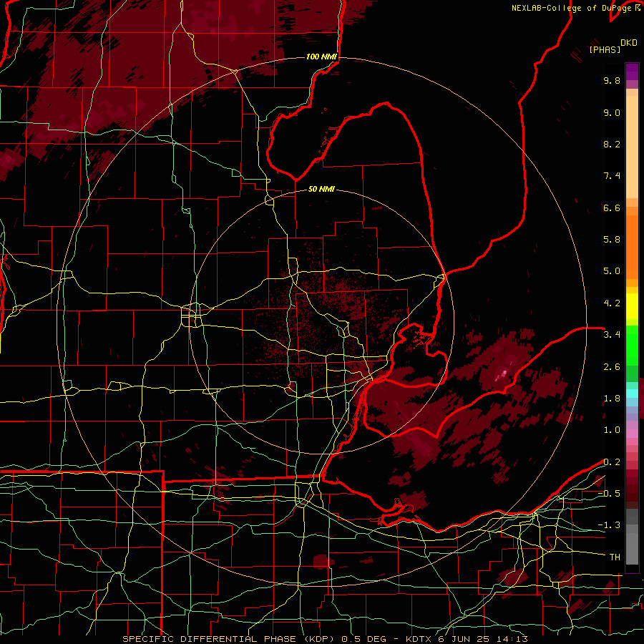Click the bright pink KDP core east of lake
The image size is (644, 644).
coord(502,374)
